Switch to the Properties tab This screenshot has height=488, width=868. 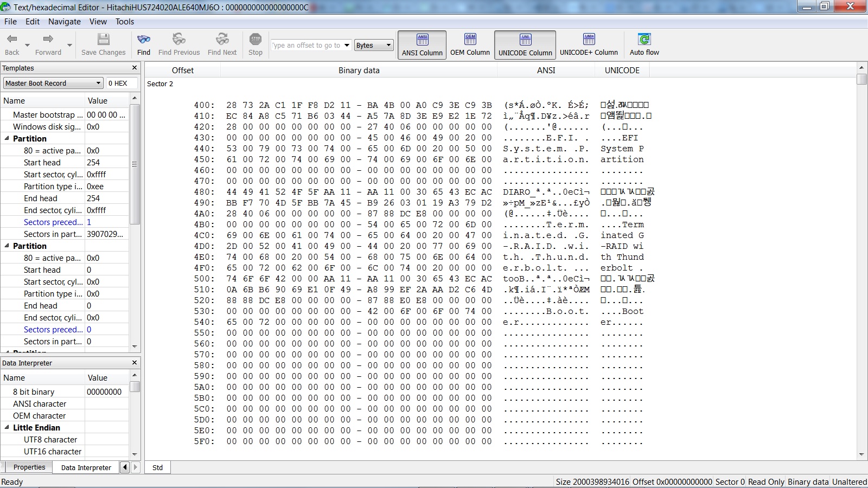pos(29,467)
